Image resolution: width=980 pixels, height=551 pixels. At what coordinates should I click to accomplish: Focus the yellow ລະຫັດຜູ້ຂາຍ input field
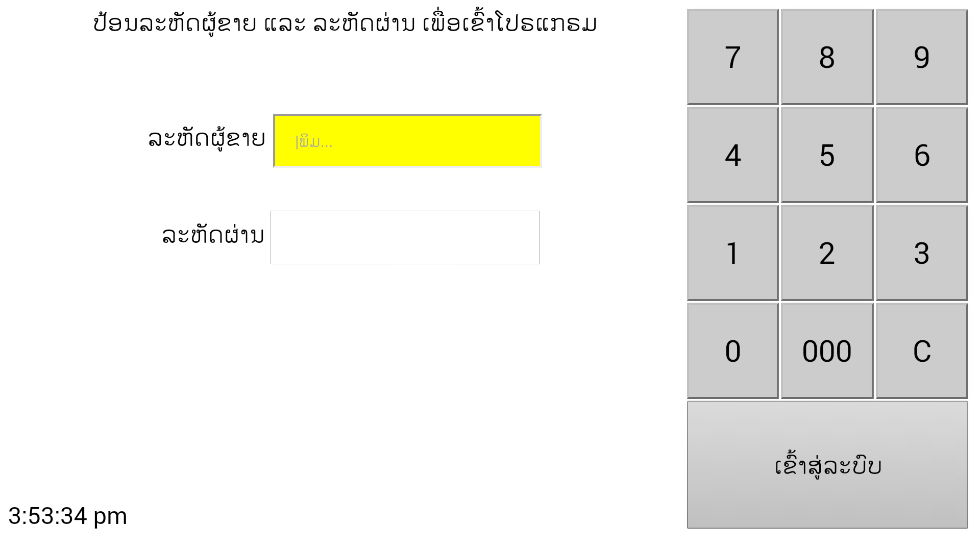click(x=407, y=141)
